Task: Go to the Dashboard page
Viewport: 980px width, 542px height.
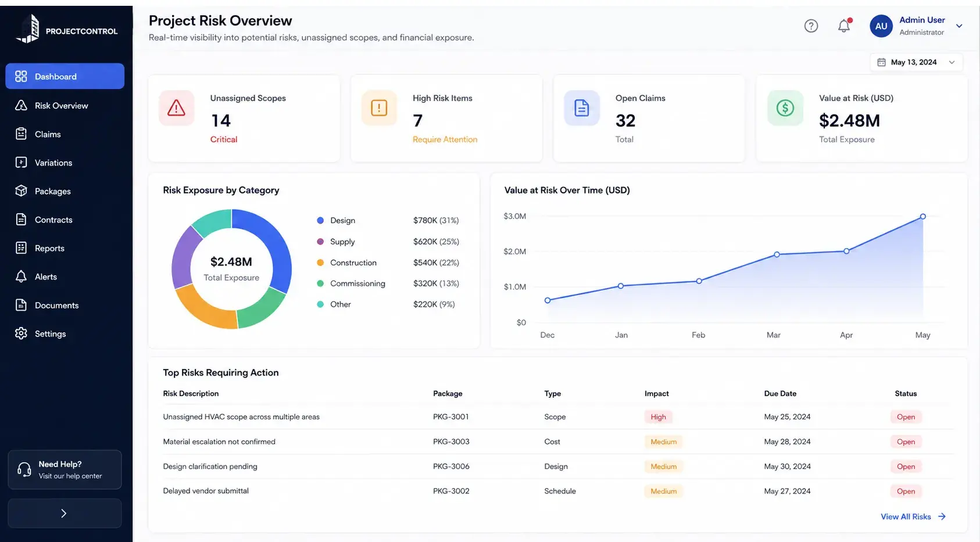Action: click(x=65, y=77)
